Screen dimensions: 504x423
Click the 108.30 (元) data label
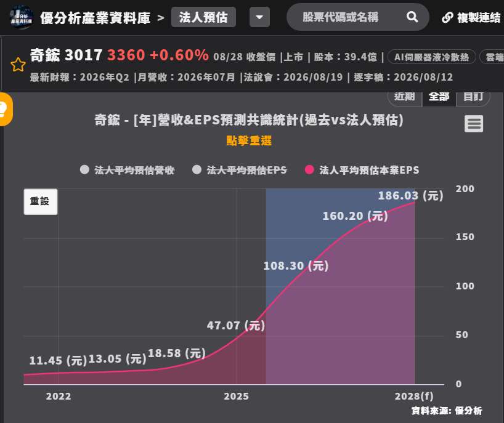point(296,265)
